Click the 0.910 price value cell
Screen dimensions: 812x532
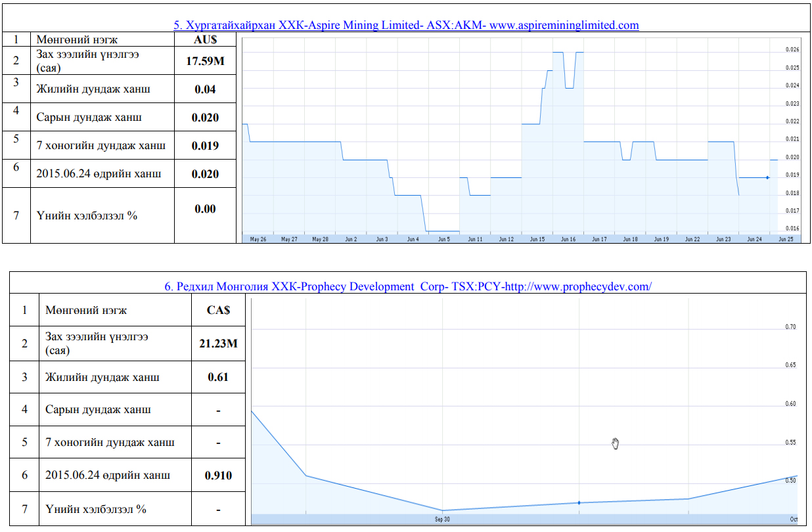pos(218,475)
